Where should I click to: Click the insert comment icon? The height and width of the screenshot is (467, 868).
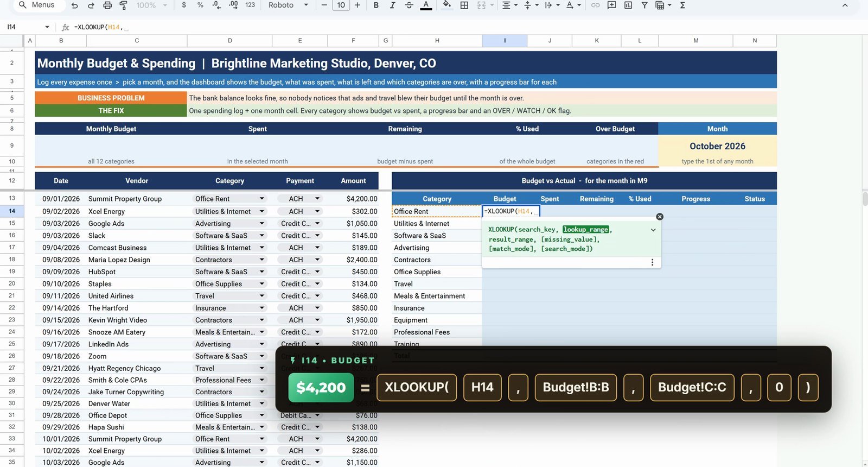coord(611,5)
